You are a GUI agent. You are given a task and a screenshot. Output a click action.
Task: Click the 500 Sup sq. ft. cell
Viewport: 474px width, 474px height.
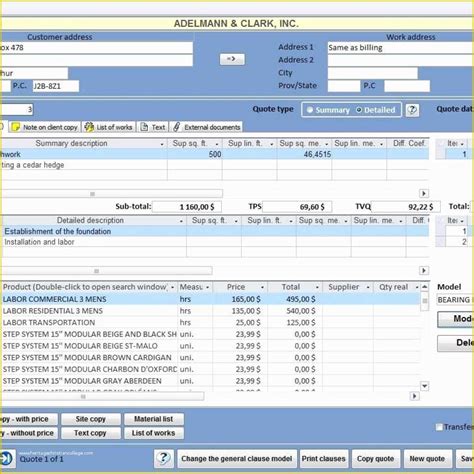coord(195,154)
